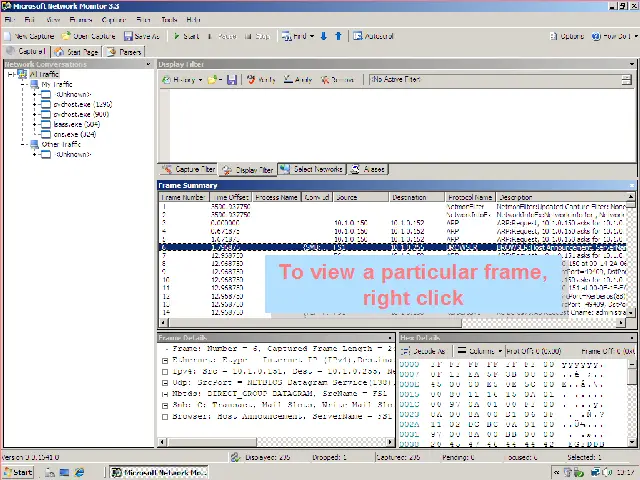Viewport: 640px width, 480px height.
Task: Open the Find dropdown arrow
Action: coord(312,36)
